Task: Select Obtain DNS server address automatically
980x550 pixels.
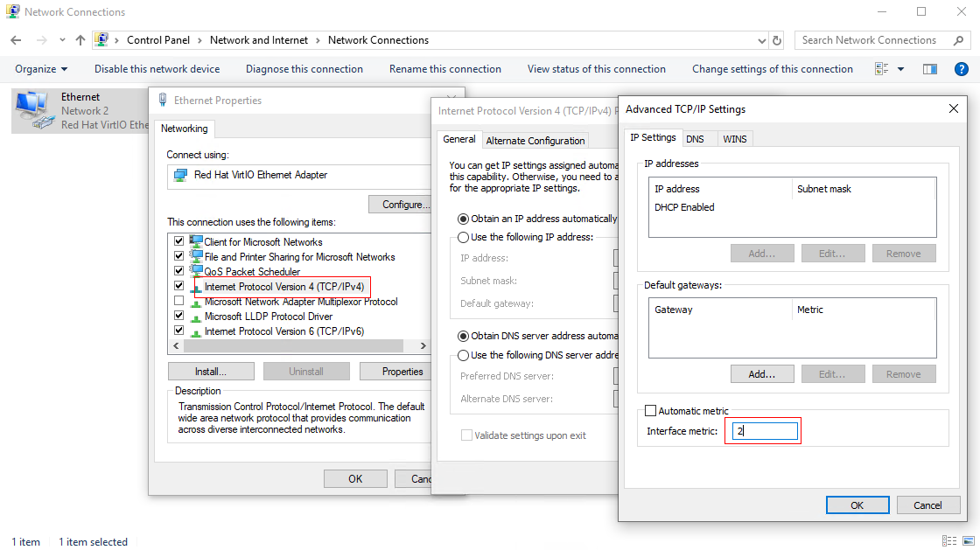Action: click(x=463, y=336)
